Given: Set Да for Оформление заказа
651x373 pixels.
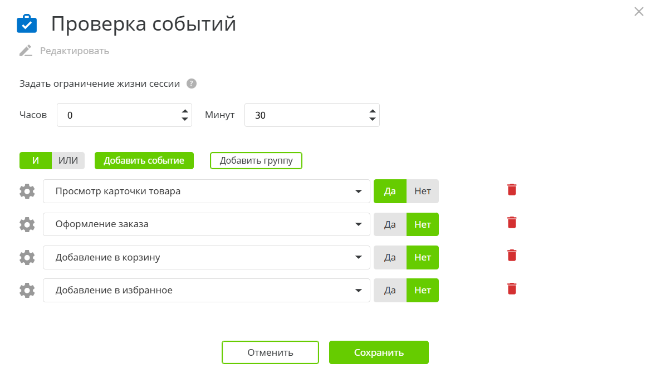Looking at the screenshot, I should click(x=390, y=224).
